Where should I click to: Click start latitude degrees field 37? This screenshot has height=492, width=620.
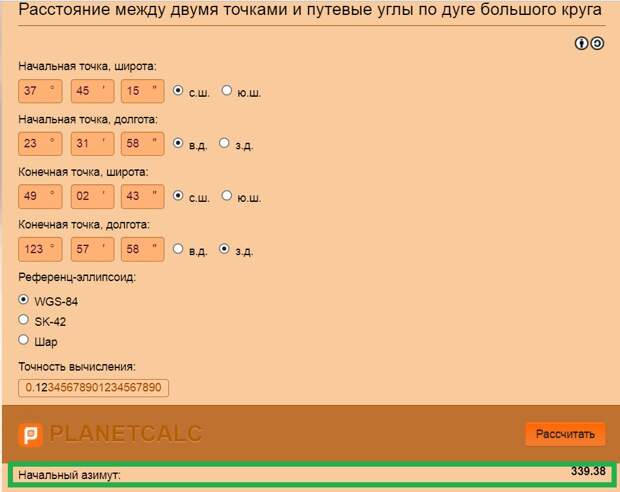tap(40, 91)
